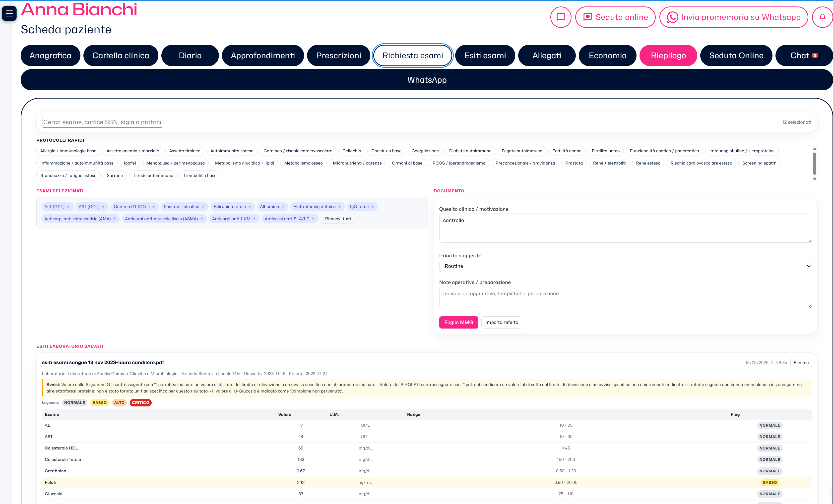The height and width of the screenshot is (504, 833).
Task: Apply the Metabolismo osseo protocol
Action: coord(303,163)
